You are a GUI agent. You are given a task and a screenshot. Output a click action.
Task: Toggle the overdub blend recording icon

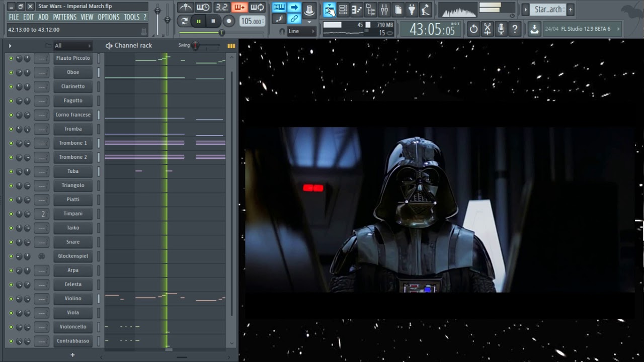point(239,8)
